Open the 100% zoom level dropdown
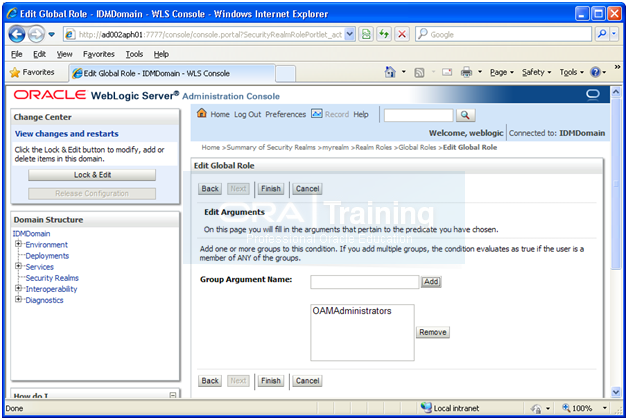The width and height of the screenshot is (628, 420). (605, 408)
